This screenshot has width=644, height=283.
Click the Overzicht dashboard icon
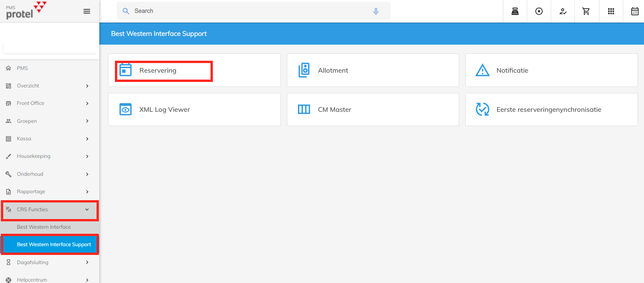[8, 86]
